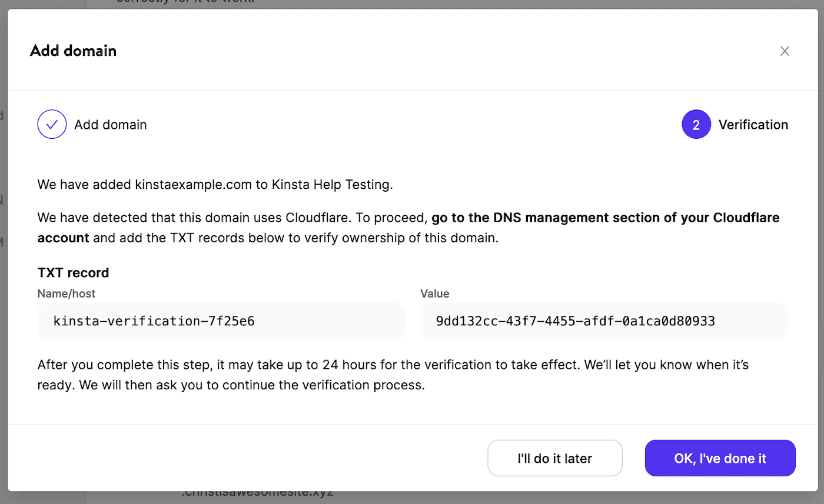Click the Name/host field label
Viewport: 824px width, 504px height.
click(x=66, y=293)
